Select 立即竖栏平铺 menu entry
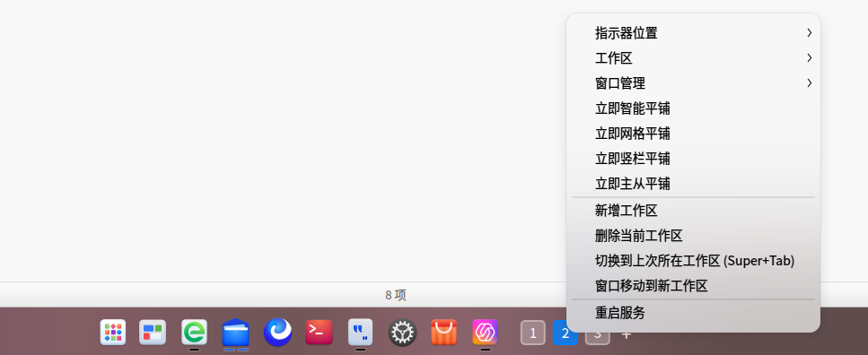The width and height of the screenshot is (868, 355). pyautogui.click(x=693, y=159)
